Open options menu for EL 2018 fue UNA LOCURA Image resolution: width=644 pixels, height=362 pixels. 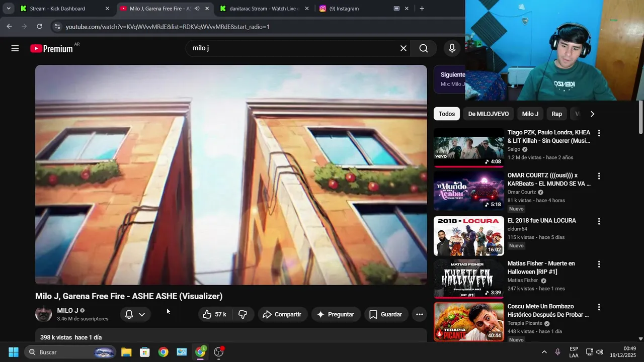(599, 221)
